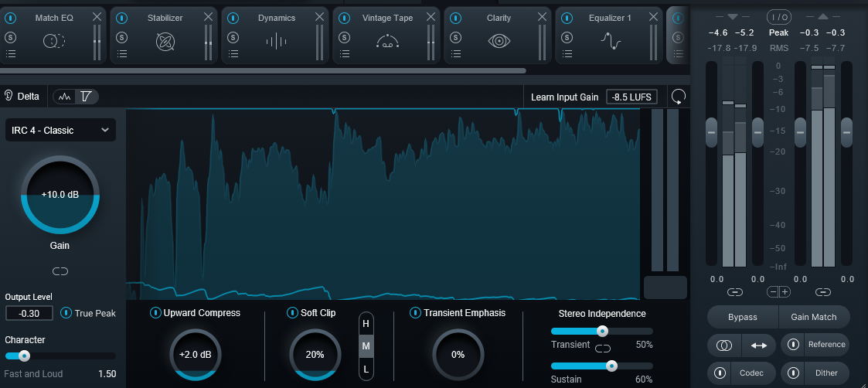This screenshot has height=388, width=868.
Task: Click the circular reset arrow beside LUFS
Action: [678, 97]
